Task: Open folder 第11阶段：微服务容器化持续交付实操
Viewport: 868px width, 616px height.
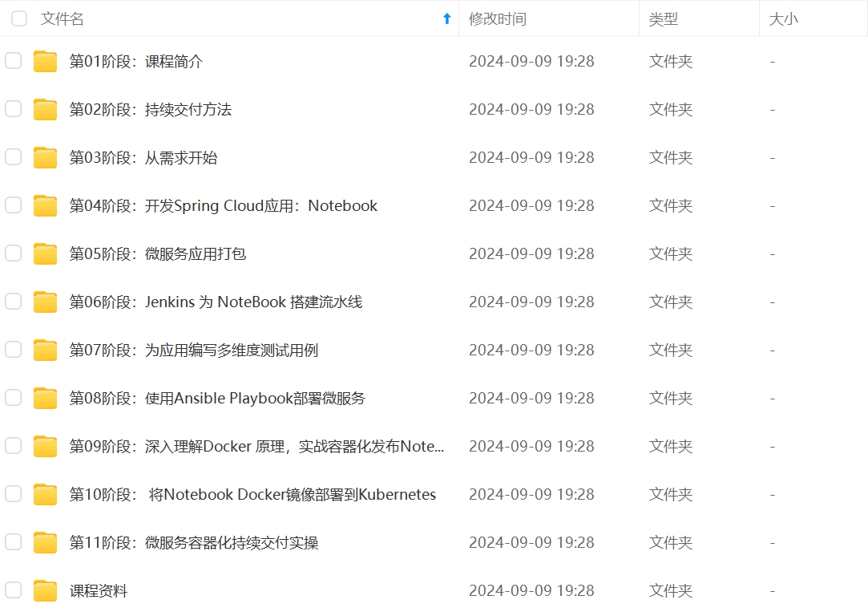Action: [x=194, y=542]
